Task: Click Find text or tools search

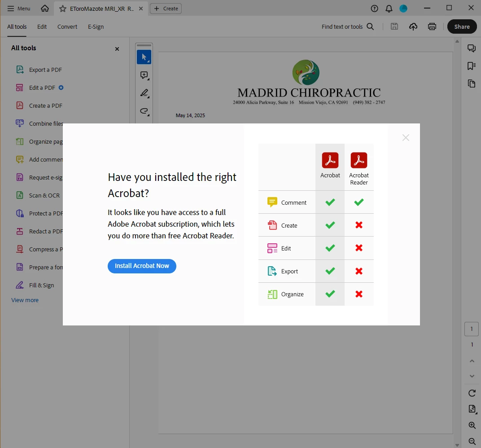Action: click(348, 26)
